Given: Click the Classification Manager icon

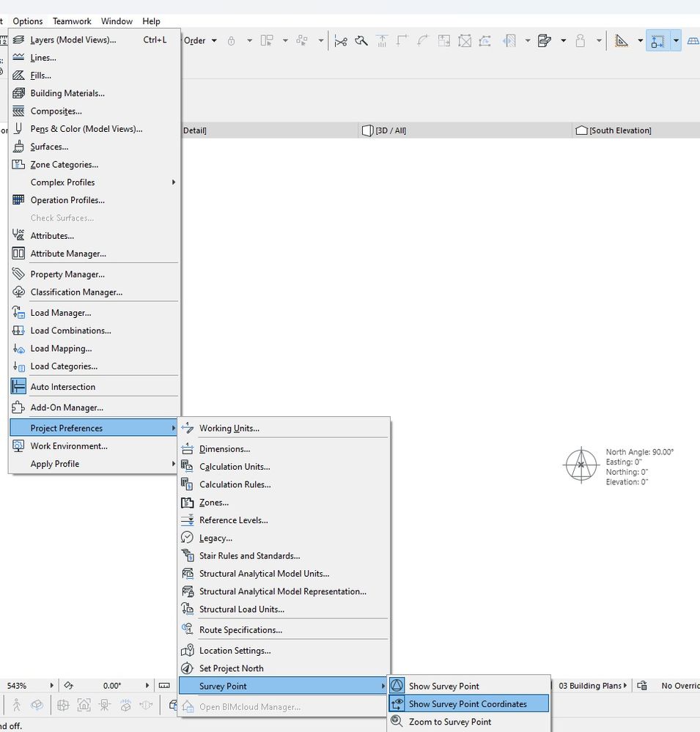Looking at the screenshot, I should click(x=18, y=292).
